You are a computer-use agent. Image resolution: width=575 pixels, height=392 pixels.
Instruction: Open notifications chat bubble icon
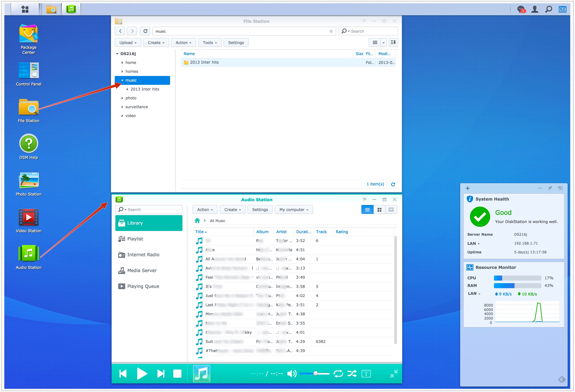(521, 9)
